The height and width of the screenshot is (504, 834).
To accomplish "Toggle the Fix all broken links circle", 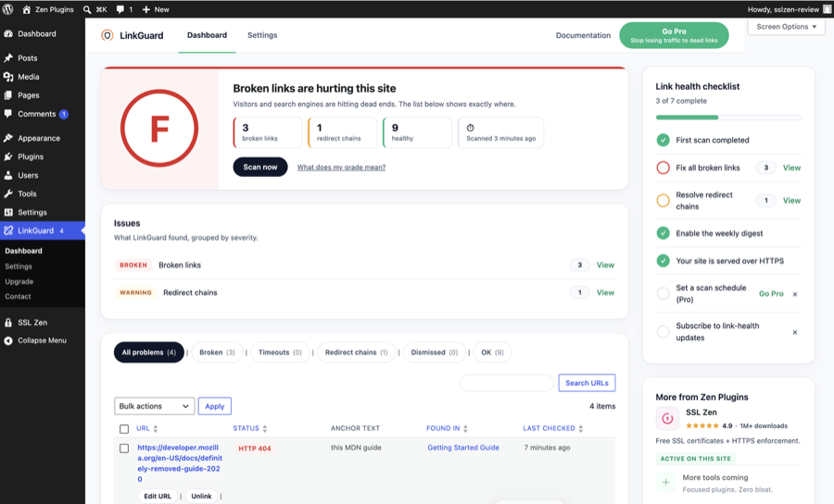I will coord(663,168).
